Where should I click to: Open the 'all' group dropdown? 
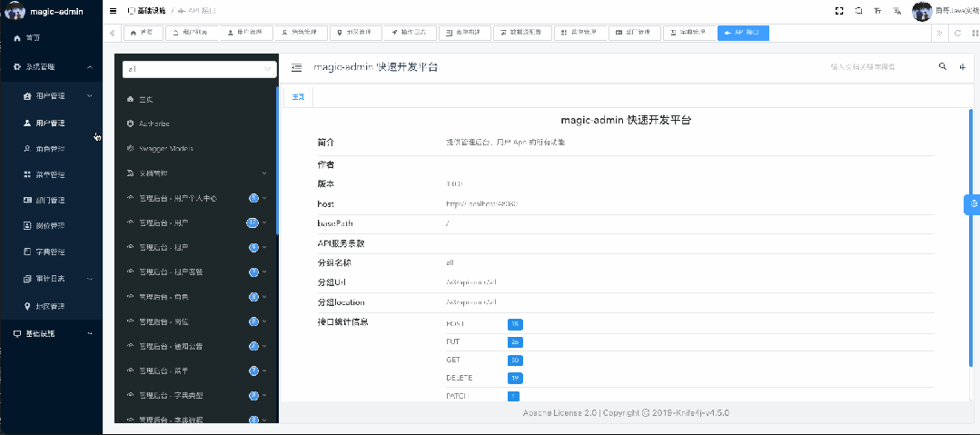pos(198,68)
